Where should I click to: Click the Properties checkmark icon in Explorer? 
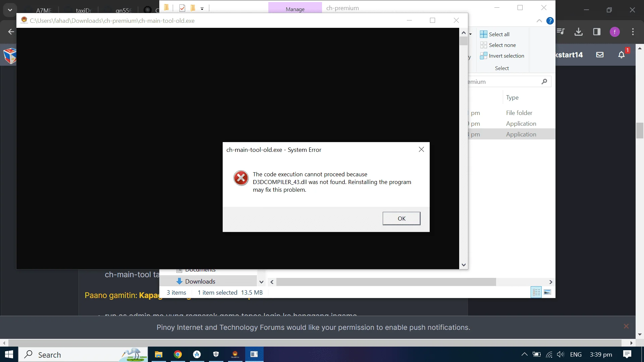coord(182,8)
